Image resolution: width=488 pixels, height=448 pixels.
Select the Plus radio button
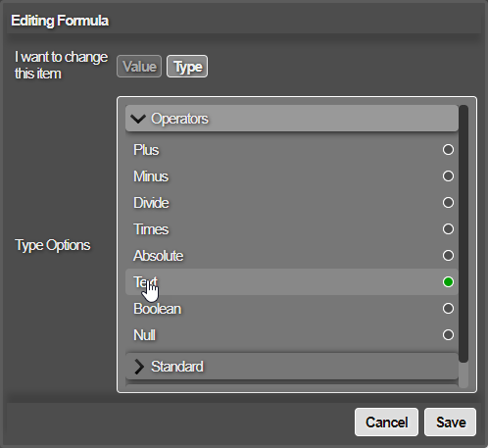(x=448, y=150)
